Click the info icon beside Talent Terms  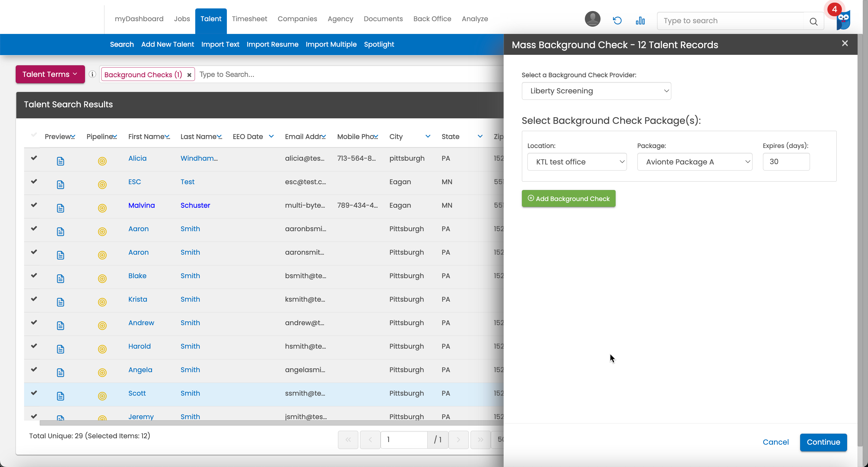pyautogui.click(x=92, y=74)
